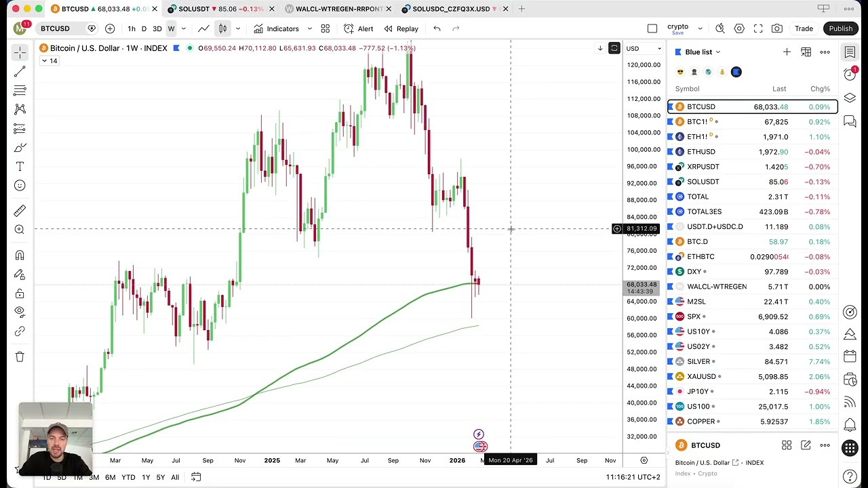Select the W weekly interval
The image size is (868, 488).
coord(171,28)
